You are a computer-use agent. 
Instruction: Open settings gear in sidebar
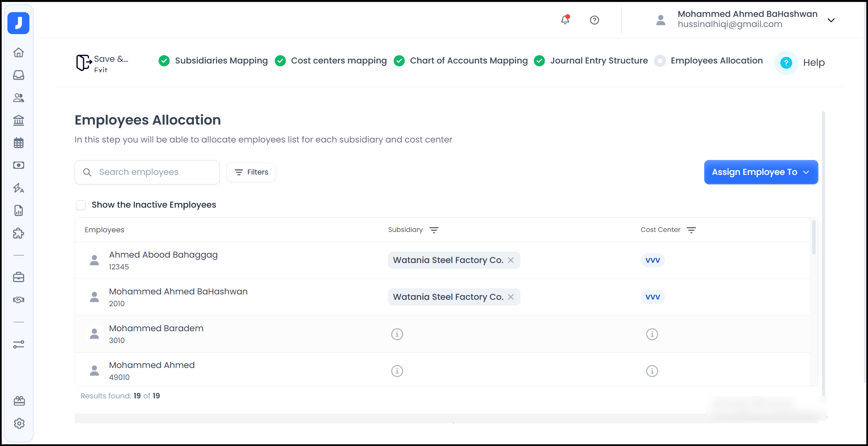pyautogui.click(x=19, y=423)
